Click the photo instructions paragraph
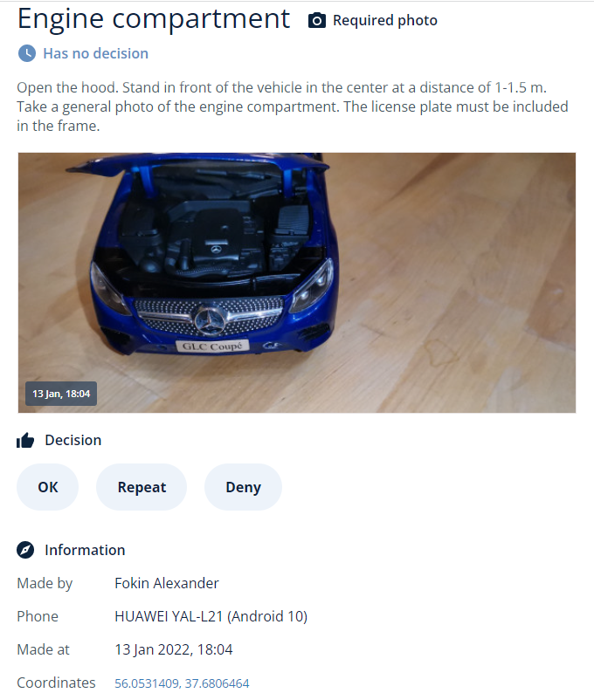Viewport: 594px width, 700px height. 293,106
